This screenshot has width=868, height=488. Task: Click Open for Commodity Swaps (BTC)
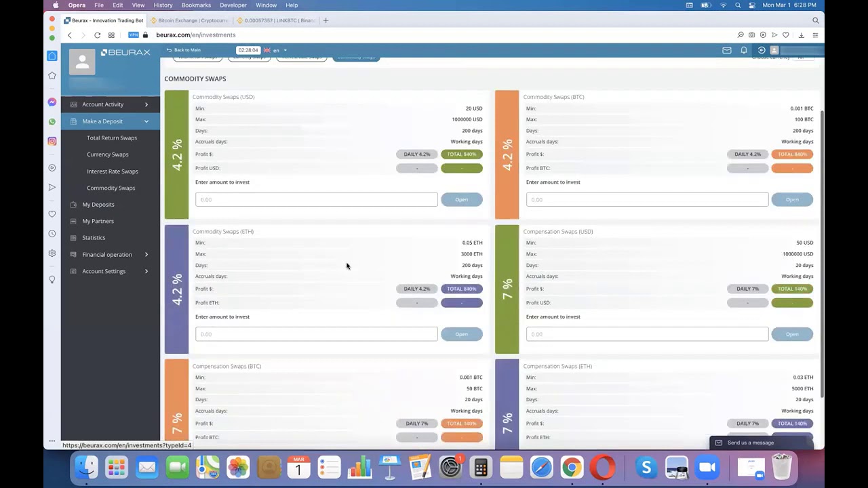[x=792, y=199]
